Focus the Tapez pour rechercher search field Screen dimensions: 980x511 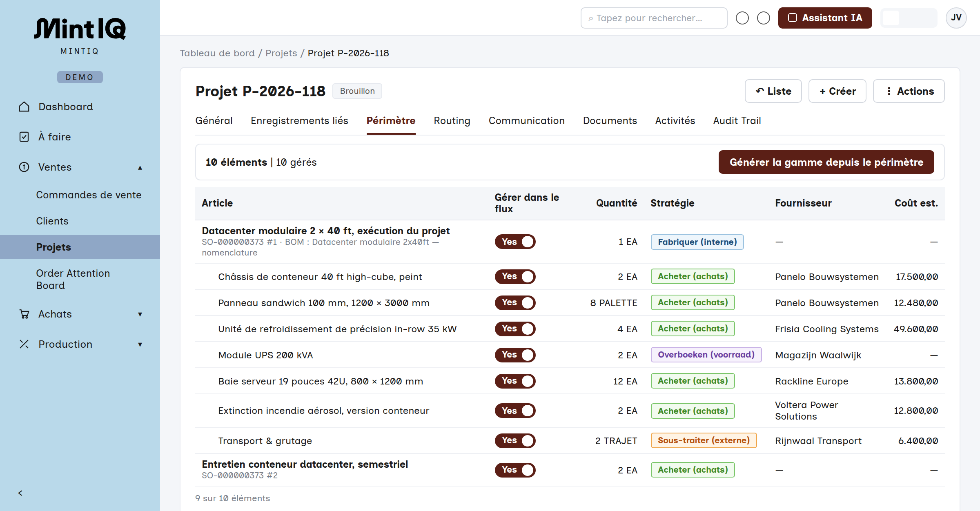click(x=654, y=18)
